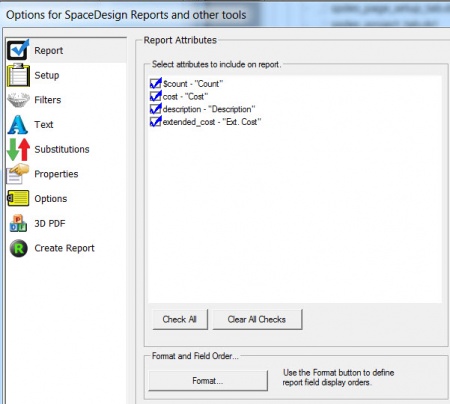Select the Options section label
Image resolution: width=450 pixels, height=404 pixels.
[51, 199]
